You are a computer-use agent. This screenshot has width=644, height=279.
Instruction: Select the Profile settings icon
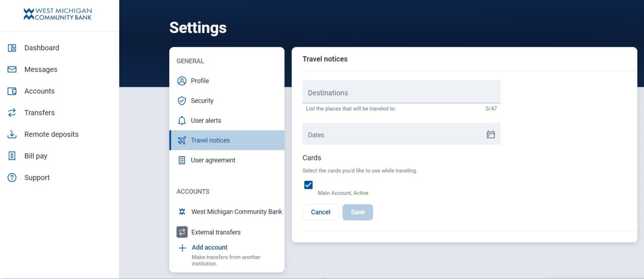point(182,81)
